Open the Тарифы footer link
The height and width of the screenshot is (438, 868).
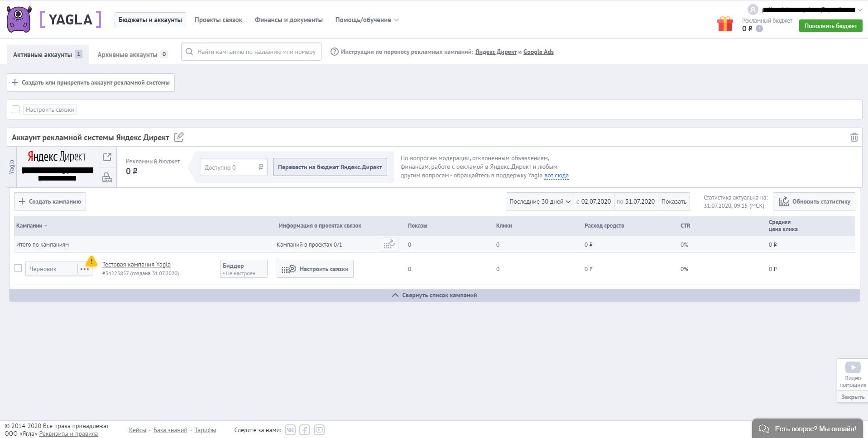(x=205, y=430)
